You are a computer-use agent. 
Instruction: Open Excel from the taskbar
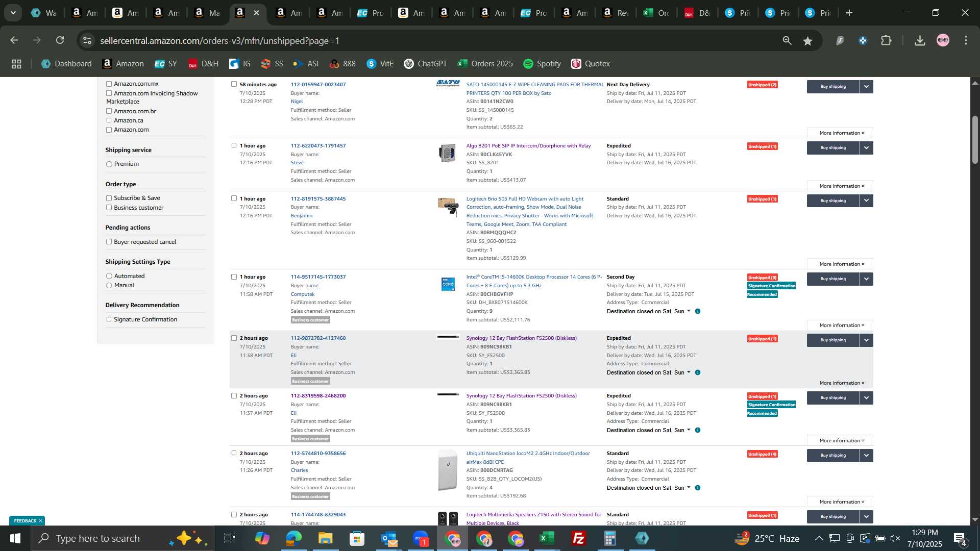click(547, 538)
